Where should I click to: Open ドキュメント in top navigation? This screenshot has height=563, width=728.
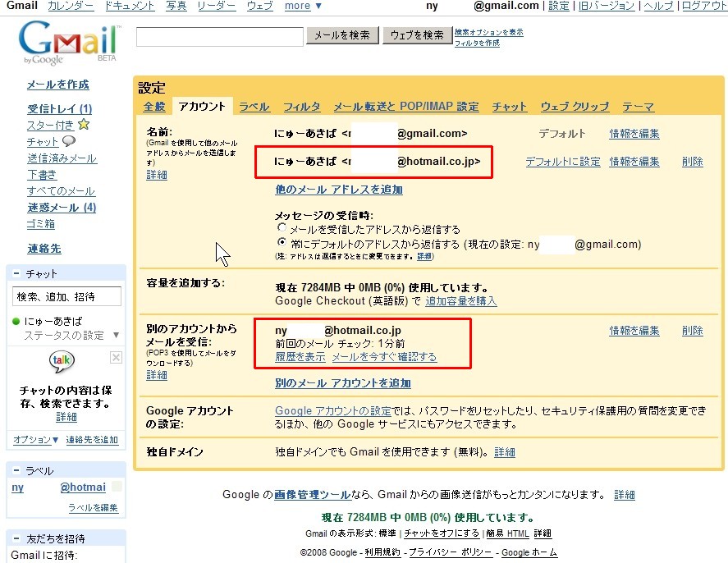tap(130, 6)
